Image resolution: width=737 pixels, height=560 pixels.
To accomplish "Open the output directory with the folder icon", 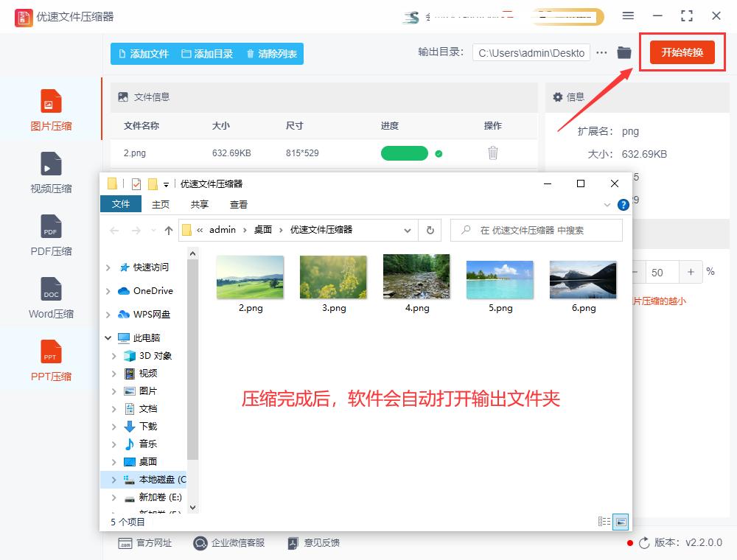I will (624, 53).
